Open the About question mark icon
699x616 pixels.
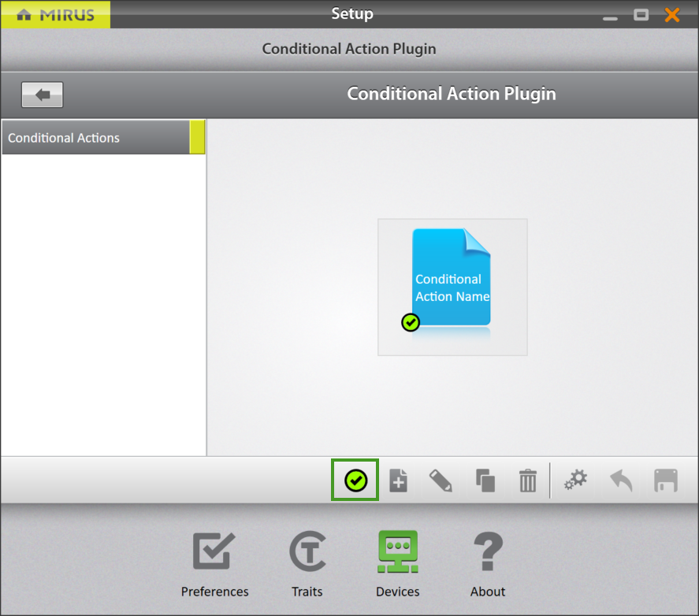coord(487,551)
